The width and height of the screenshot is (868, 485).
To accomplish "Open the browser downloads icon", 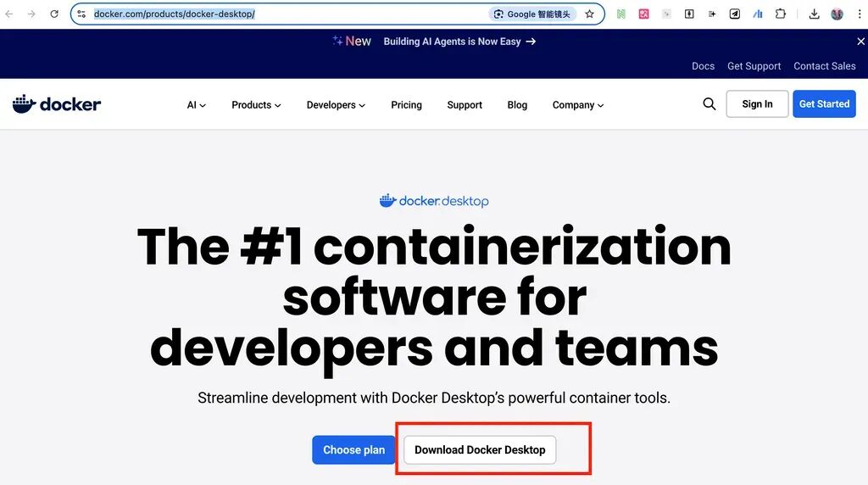I will pyautogui.click(x=814, y=14).
